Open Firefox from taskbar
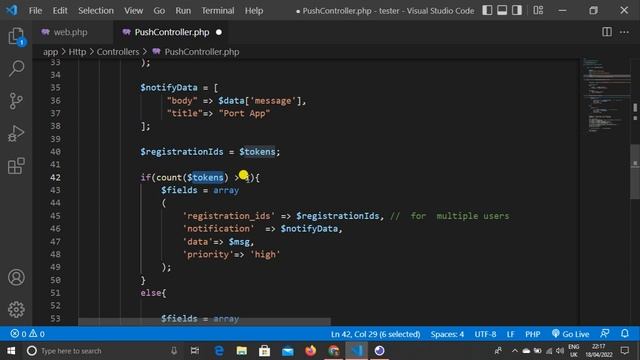Viewport: 640px width, 360px height. point(311,351)
